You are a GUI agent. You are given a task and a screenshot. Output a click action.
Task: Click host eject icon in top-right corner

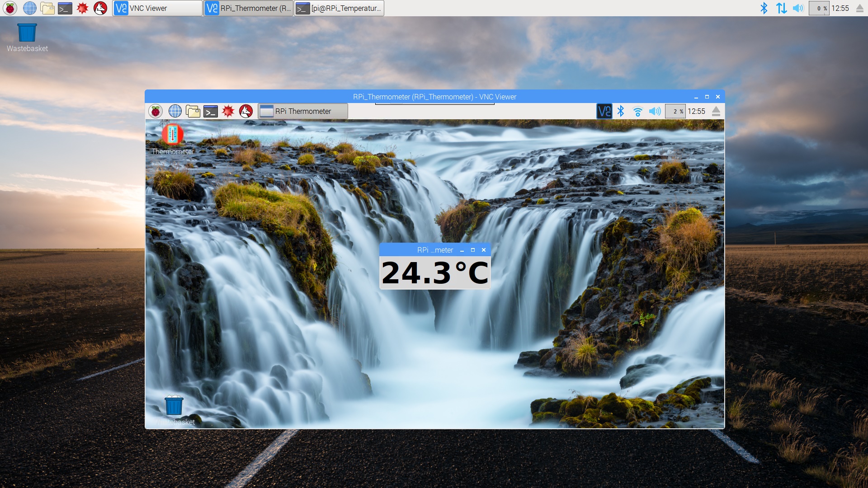pos(860,8)
